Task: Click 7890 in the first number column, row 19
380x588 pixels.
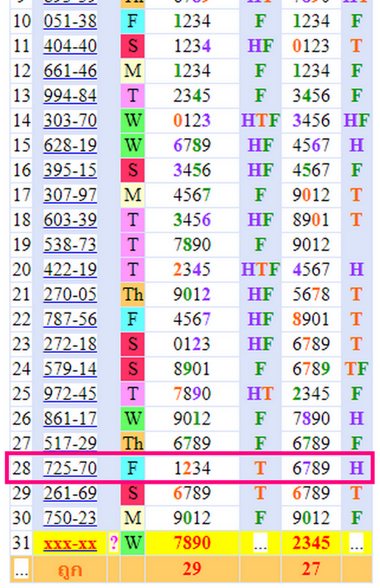Action: coord(192,245)
